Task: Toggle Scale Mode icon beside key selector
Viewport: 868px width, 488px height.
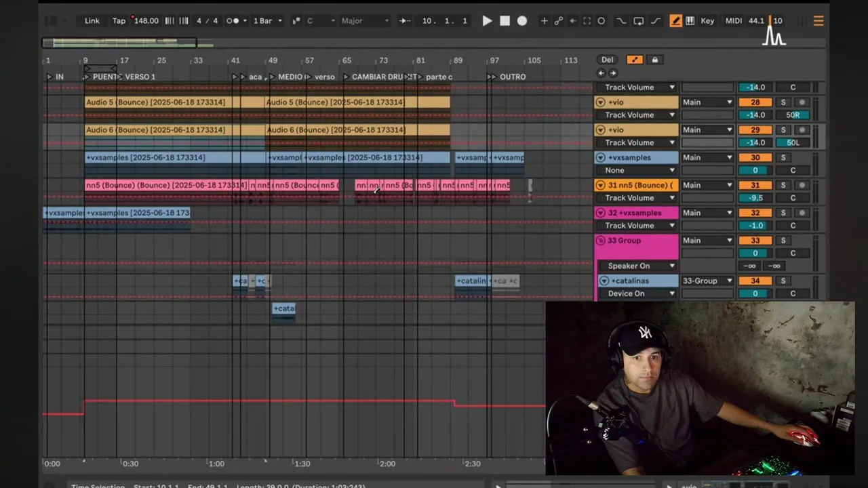Action: (296, 21)
